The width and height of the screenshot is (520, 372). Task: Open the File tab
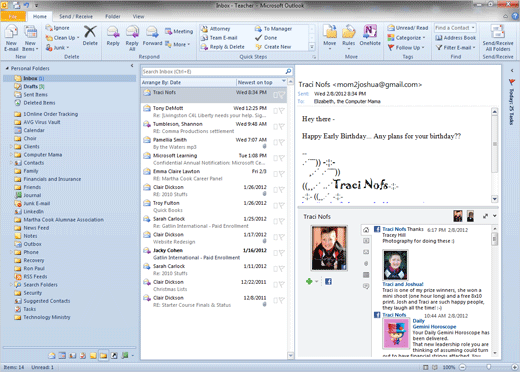(x=13, y=16)
